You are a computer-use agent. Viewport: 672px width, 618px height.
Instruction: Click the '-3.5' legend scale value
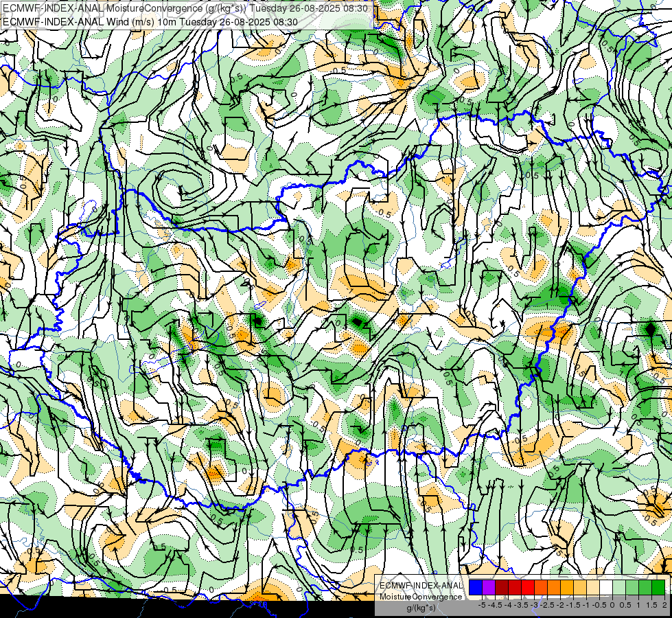[521, 605]
